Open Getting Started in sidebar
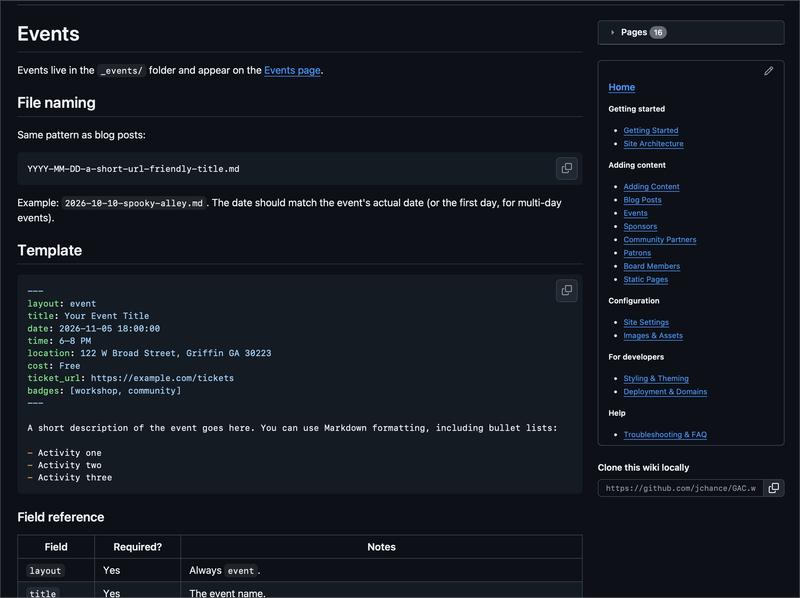800x598 pixels. (651, 131)
